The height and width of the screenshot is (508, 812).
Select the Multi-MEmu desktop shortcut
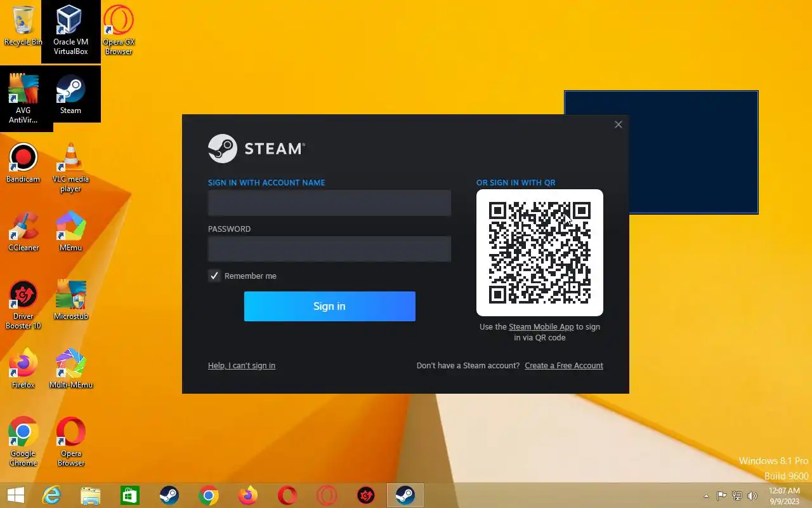[70, 369]
